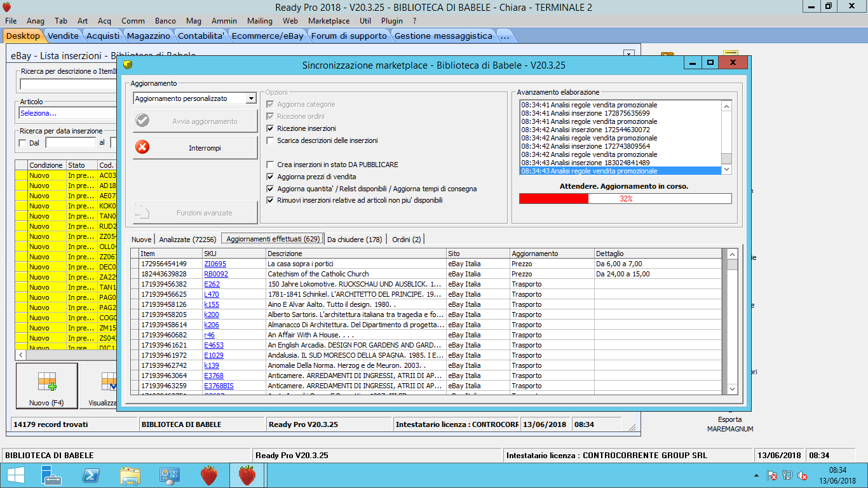Open the Aggiornamento personalizzato dropdown
The image size is (868, 488).
(x=251, y=98)
